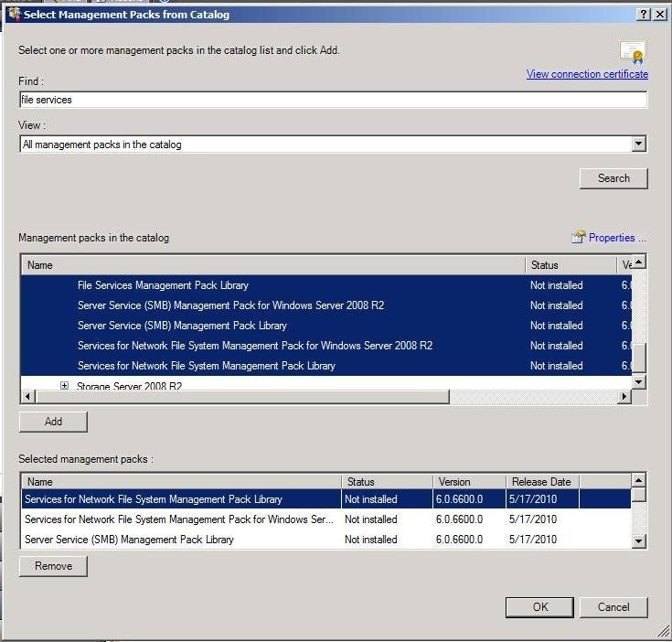Select Services for Network File System Library in catalog
The width and height of the screenshot is (672, 642).
coord(325,366)
